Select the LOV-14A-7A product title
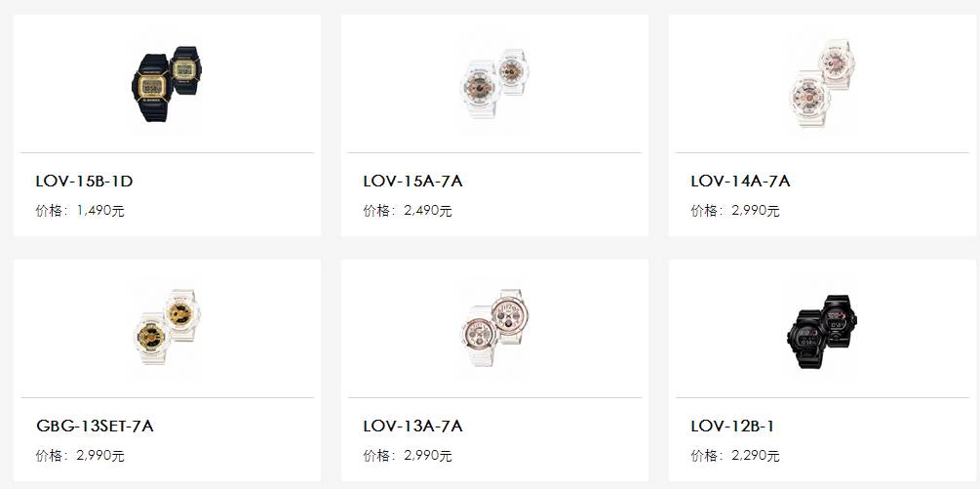Screen dimensions: 980x489 point(740,182)
